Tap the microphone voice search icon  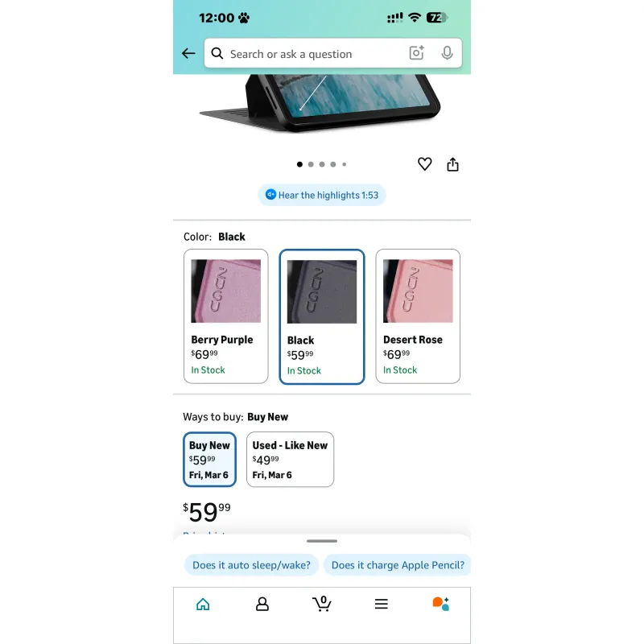click(447, 53)
